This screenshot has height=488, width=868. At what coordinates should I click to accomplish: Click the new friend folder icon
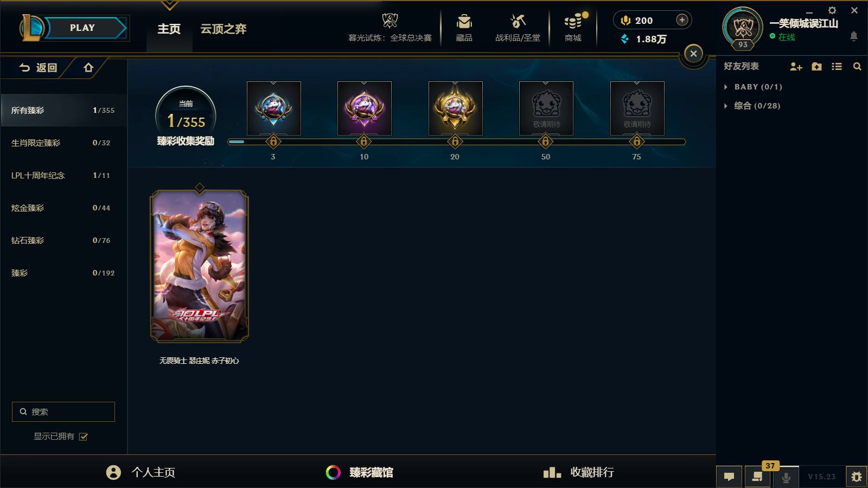click(x=816, y=67)
